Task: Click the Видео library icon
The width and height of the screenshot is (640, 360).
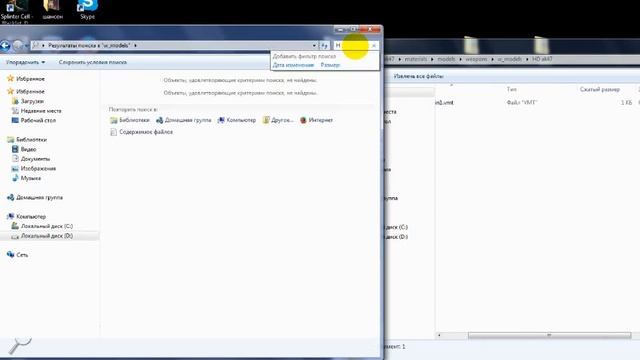Action: click(x=15, y=149)
